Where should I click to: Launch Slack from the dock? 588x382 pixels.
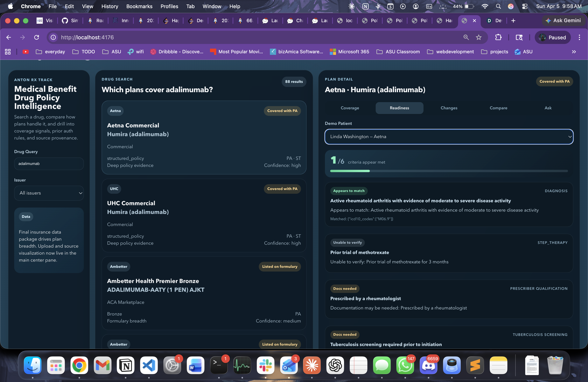tap(265, 365)
